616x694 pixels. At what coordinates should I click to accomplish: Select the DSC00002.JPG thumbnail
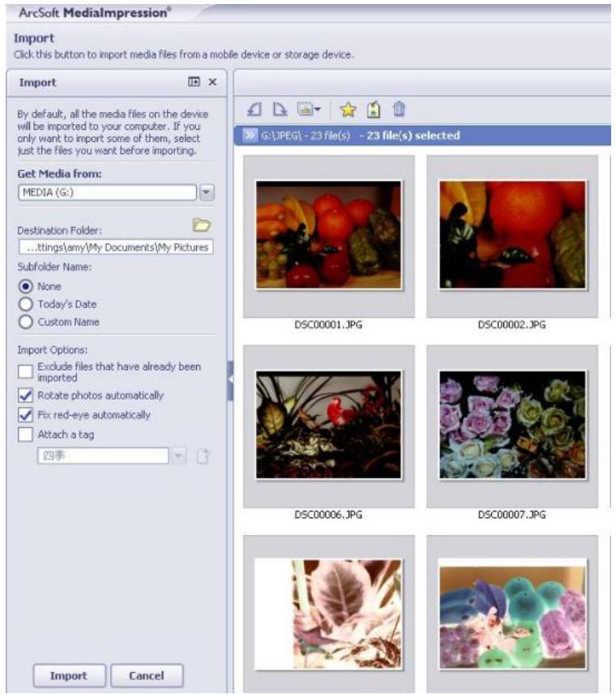[x=512, y=235]
